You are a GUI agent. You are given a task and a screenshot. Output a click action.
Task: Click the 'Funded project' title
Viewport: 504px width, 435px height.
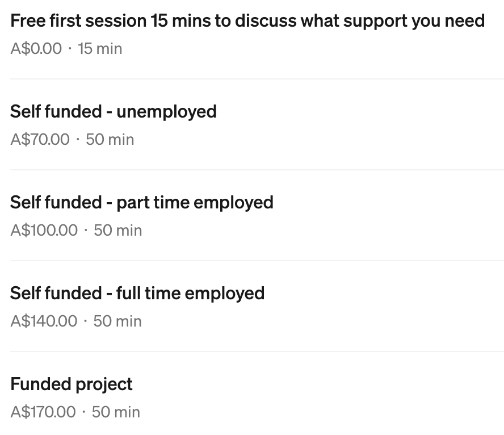(x=71, y=384)
